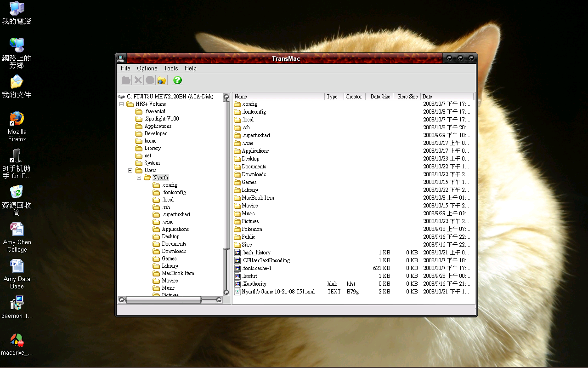Click the .Spotlight-V100 folder icon in tree

(x=139, y=119)
